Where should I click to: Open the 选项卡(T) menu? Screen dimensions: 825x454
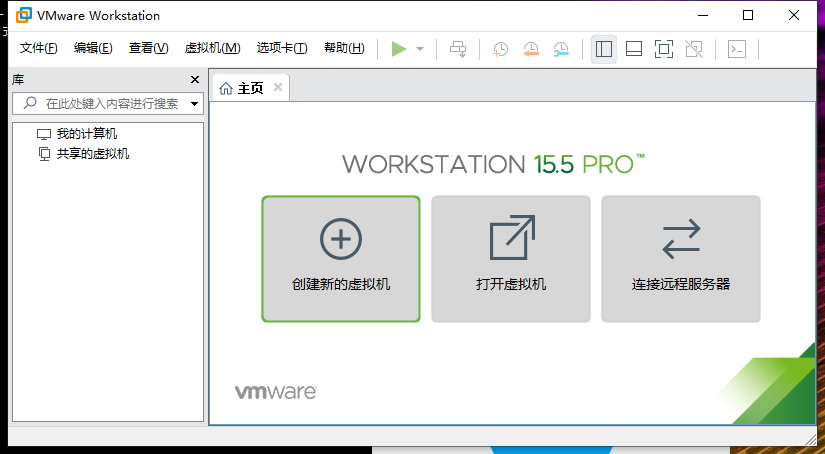point(282,48)
